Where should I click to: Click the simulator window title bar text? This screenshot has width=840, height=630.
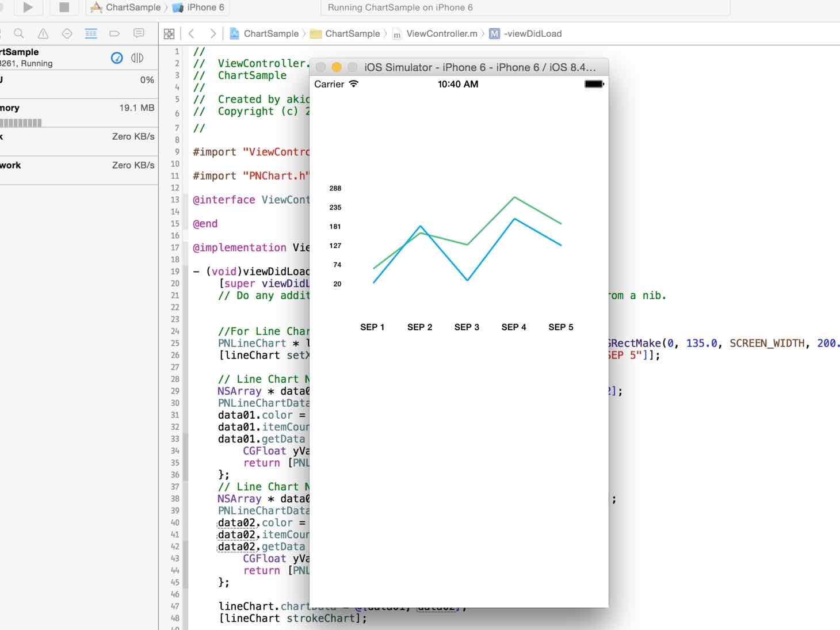point(480,67)
